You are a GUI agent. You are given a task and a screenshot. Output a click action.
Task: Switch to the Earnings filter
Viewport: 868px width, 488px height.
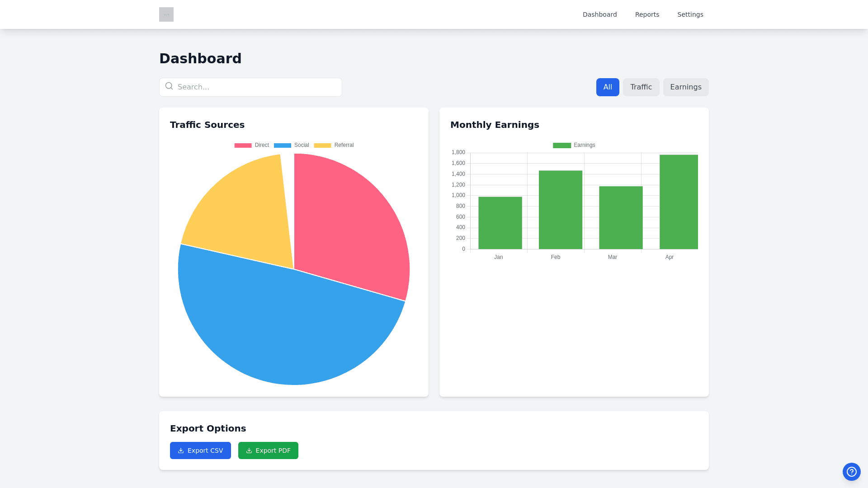click(685, 87)
